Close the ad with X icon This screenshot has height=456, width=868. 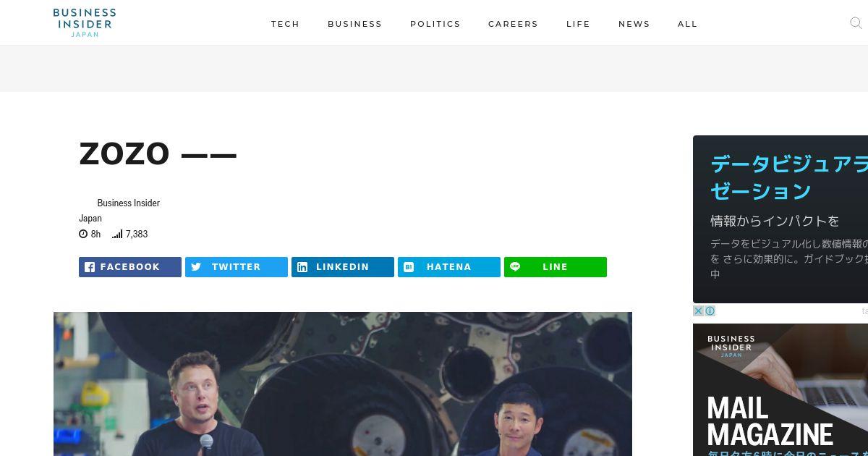(x=698, y=311)
